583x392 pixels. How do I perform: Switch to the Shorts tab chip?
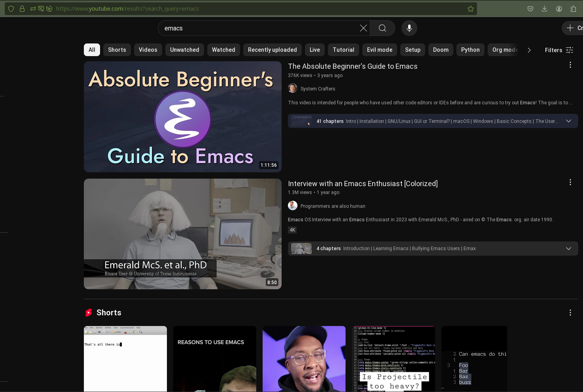117,50
